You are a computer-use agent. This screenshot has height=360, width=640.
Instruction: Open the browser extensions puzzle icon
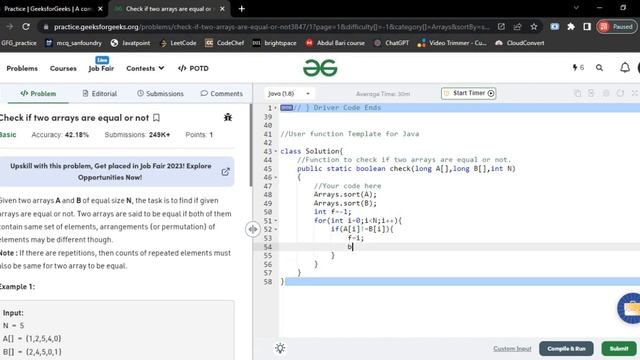571,27
